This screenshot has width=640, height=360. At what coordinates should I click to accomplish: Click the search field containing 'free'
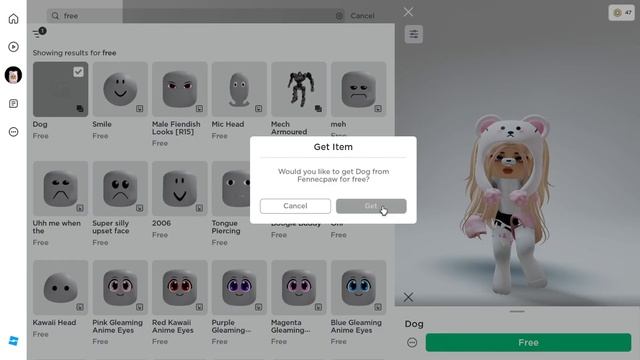tap(196, 16)
